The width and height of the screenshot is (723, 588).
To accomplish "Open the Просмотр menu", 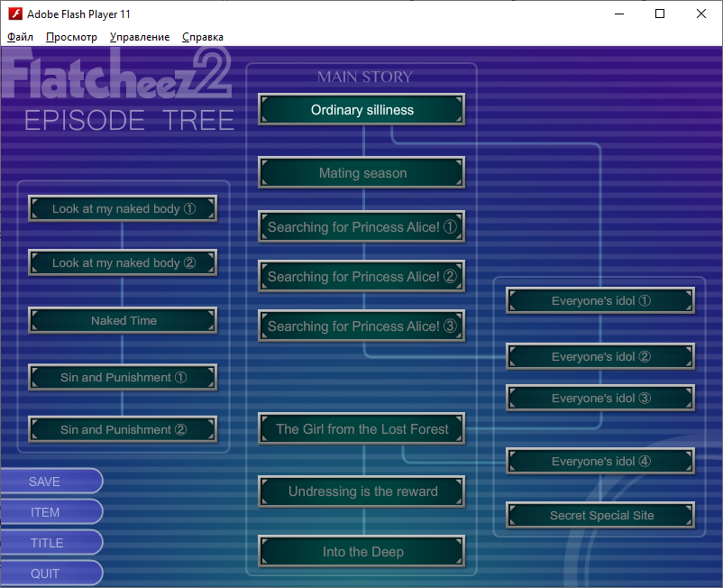I will pyautogui.click(x=71, y=37).
